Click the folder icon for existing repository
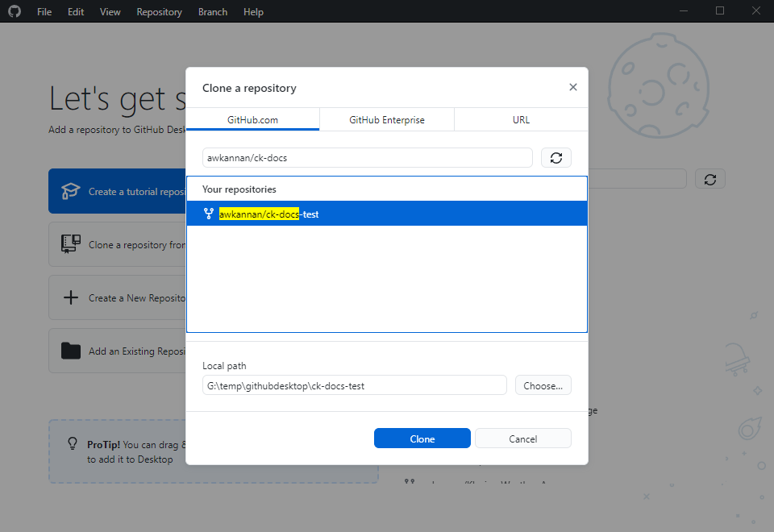This screenshot has width=774, height=532. click(x=71, y=351)
